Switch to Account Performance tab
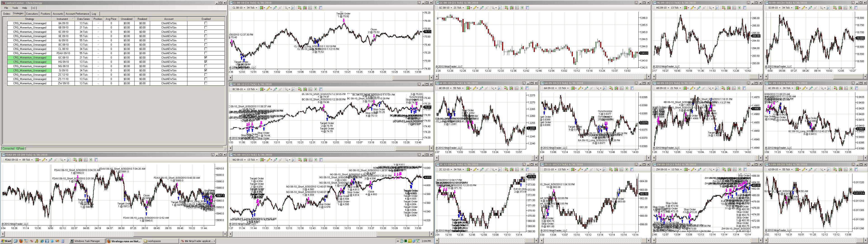The height and width of the screenshot is (244, 868). point(77,14)
